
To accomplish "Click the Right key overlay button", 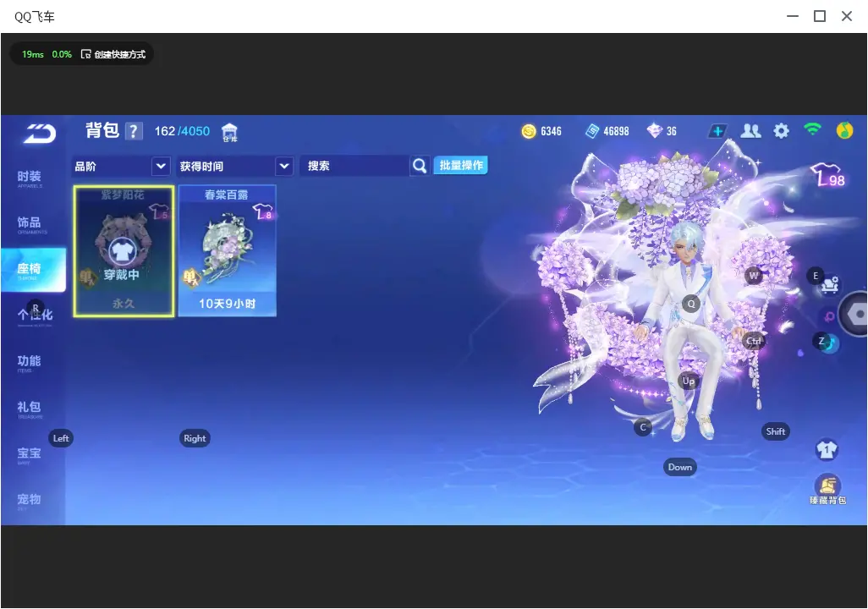I will (x=195, y=438).
